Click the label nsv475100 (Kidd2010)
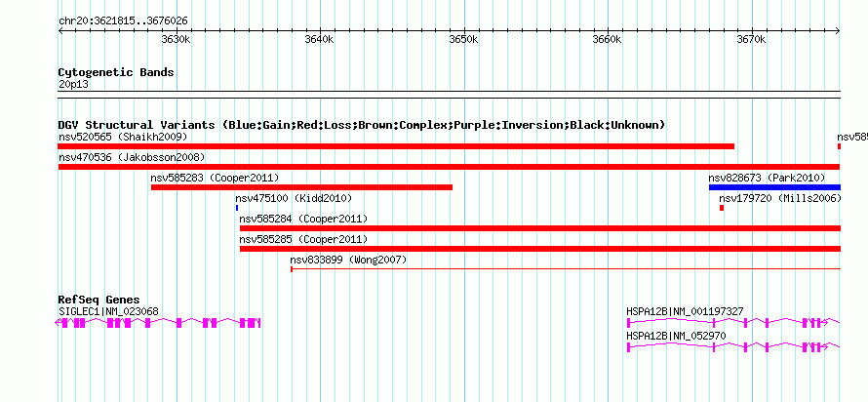This screenshot has width=868, height=402. click(x=294, y=198)
